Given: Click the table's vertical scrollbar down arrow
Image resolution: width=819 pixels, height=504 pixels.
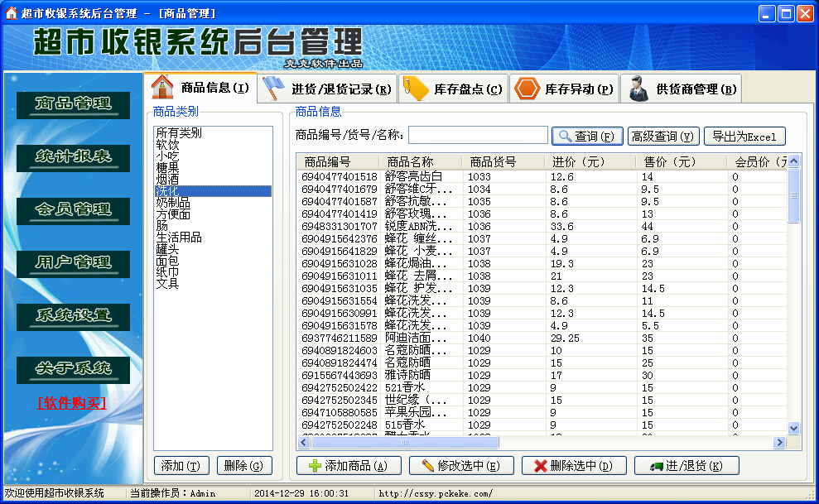Looking at the screenshot, I should (793, 428).
